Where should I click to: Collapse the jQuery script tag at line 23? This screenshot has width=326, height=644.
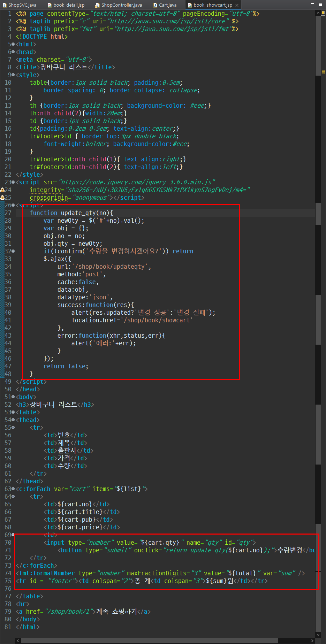13,182
